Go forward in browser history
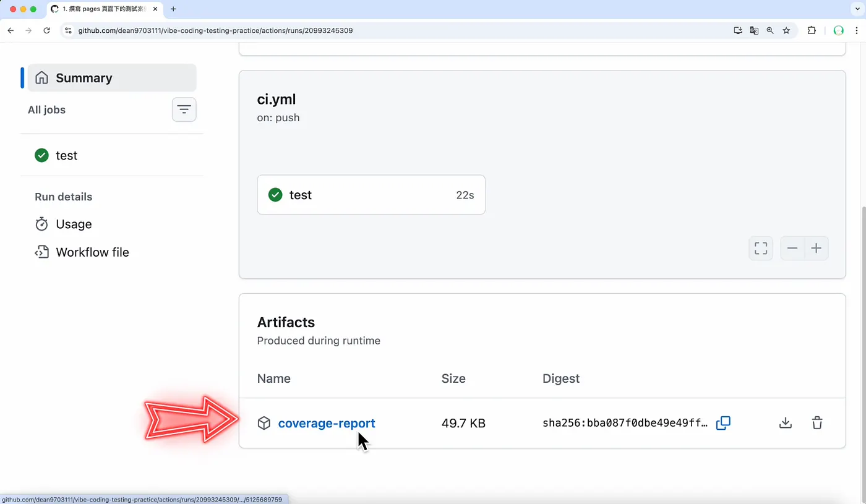This screenshot has height=504, width=866. pos(28,30)
